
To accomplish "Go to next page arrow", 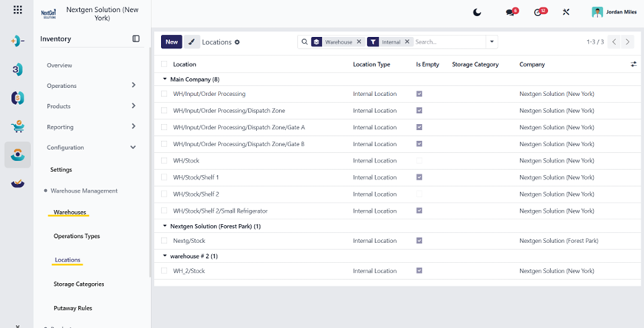I will (627, 42).
